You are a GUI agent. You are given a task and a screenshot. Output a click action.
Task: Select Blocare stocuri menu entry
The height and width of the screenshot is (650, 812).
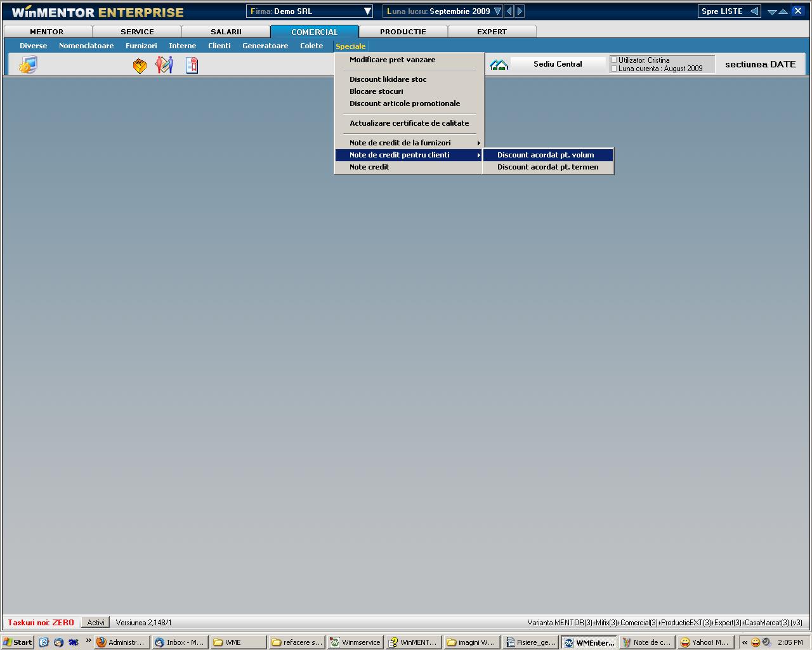409,91
